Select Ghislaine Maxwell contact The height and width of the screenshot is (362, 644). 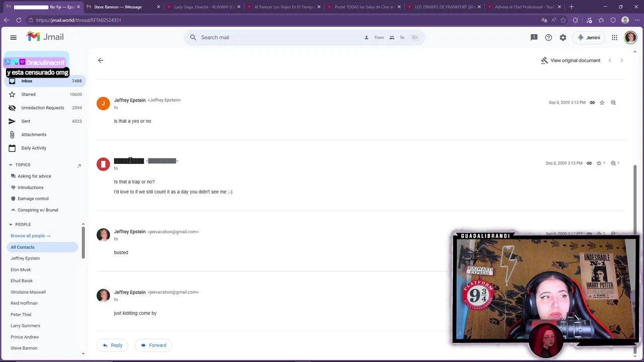(x=28, y=292)
